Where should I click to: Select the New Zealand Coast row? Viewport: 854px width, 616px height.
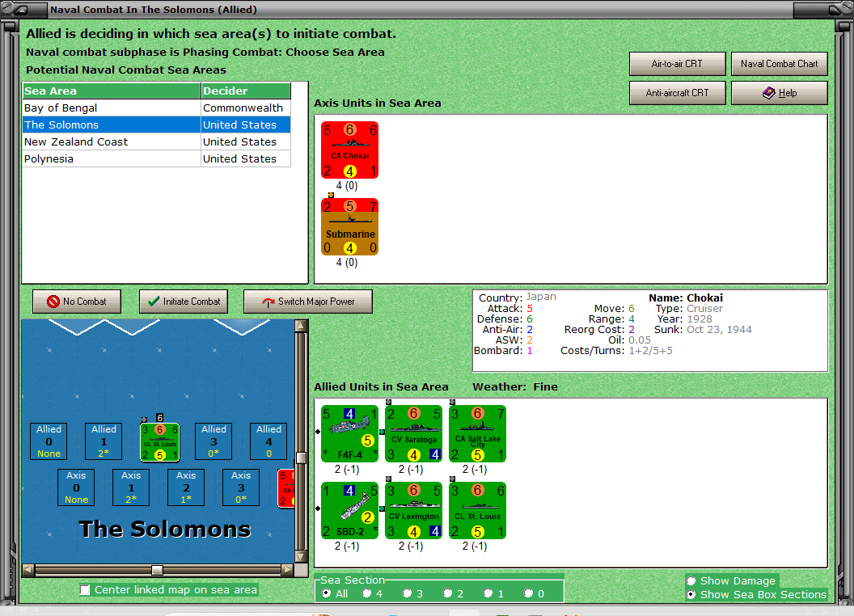tap(156, 141)
